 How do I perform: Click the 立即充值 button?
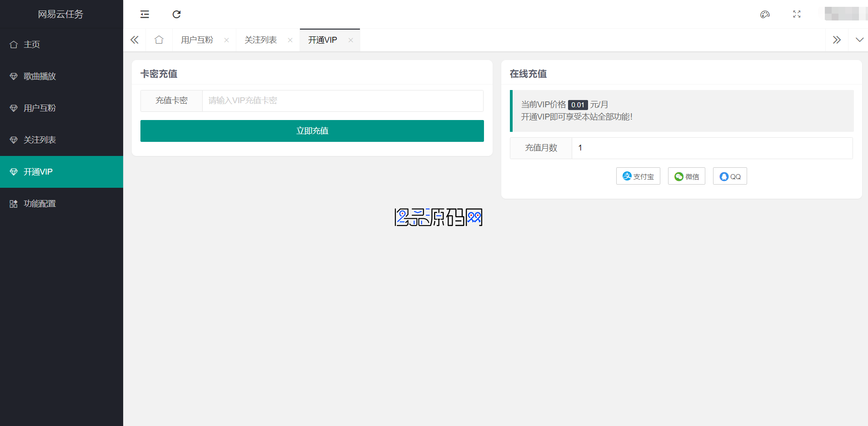click(312, 131)
